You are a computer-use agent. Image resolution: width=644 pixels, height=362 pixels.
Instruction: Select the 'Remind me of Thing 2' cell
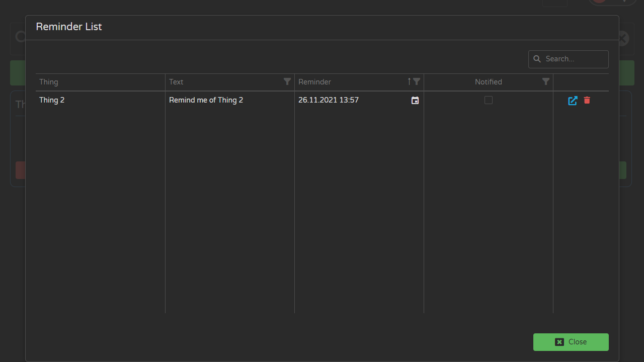tap(230, 100)
